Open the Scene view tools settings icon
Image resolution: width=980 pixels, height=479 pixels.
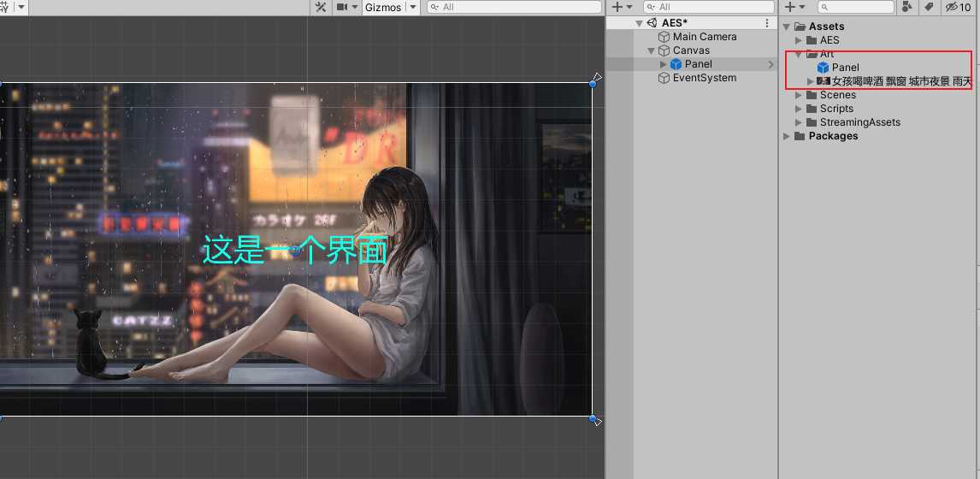(x=321, y=7)
